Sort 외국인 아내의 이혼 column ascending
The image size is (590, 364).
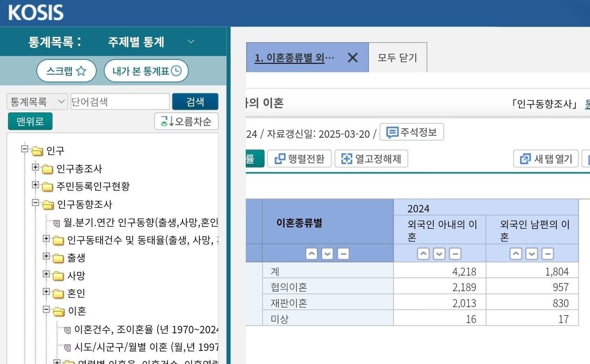coord(423,253)
